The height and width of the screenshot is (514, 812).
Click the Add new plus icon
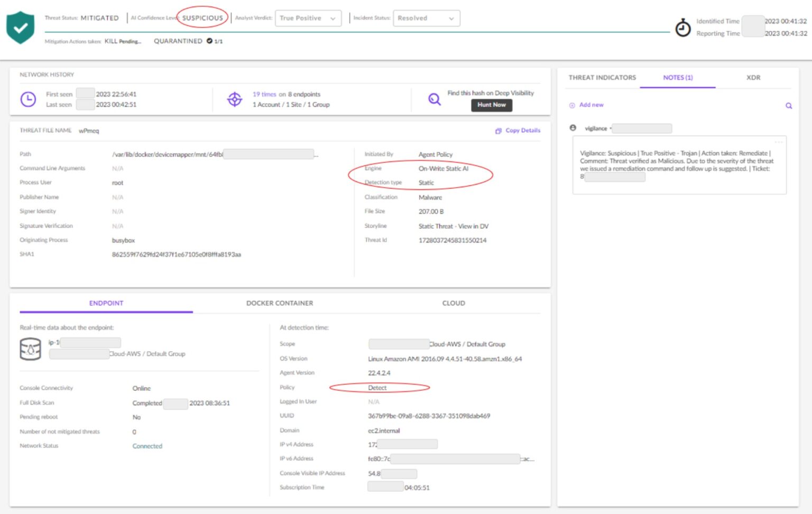point(572,105)
